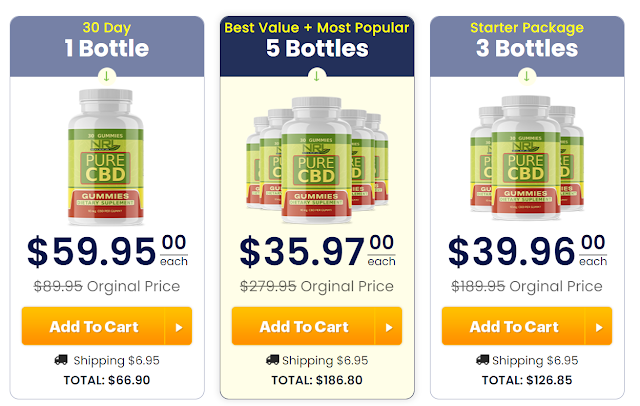
Task: Click play arrow on 3 Bottles Add To Cart
Action: 599,327
